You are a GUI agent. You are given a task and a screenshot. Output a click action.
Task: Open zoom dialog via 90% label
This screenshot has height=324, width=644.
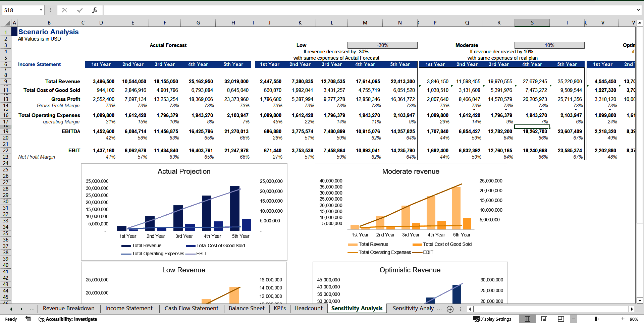(634, 319)
